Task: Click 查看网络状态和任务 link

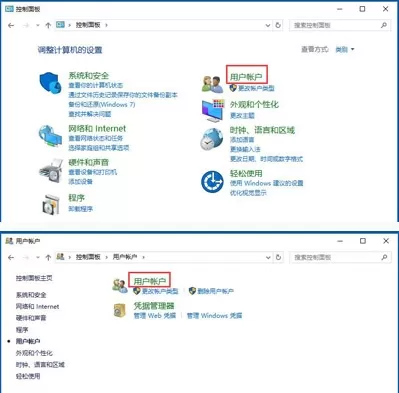Action: click(x=96, y=138)
